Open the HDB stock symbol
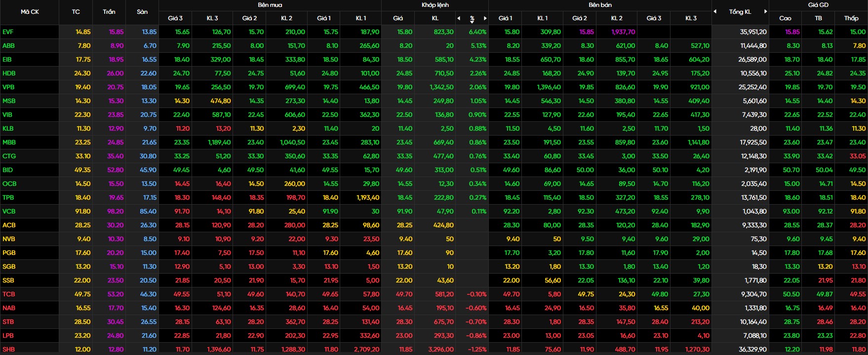 point(9,73)
